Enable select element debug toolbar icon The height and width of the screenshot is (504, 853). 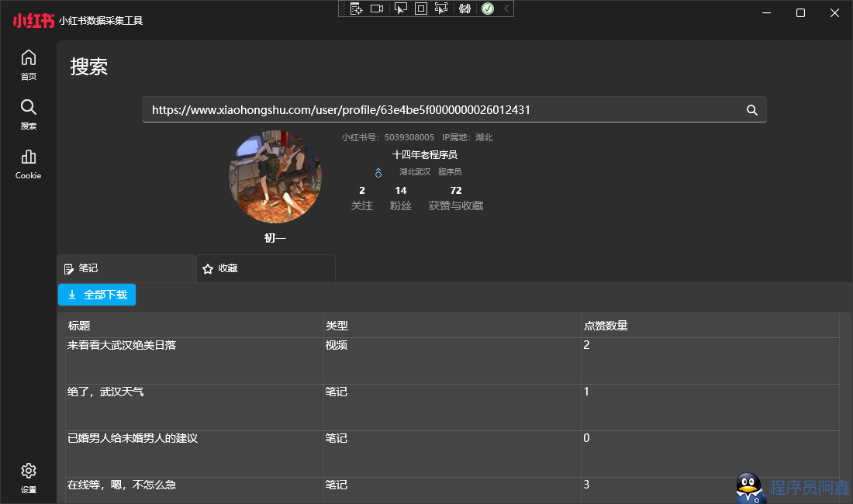coord(400,9)
